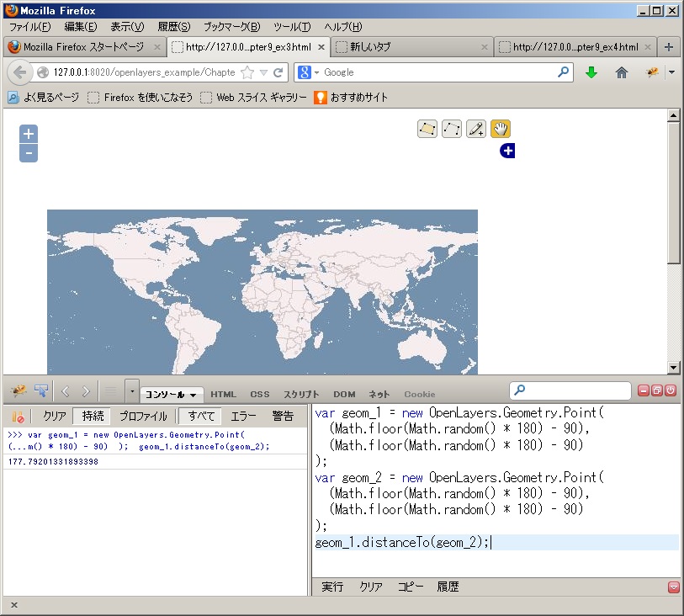This screenshot has width=684, height=616.
Task: Select the draw line path tool
Action: [x=452, y=129]
